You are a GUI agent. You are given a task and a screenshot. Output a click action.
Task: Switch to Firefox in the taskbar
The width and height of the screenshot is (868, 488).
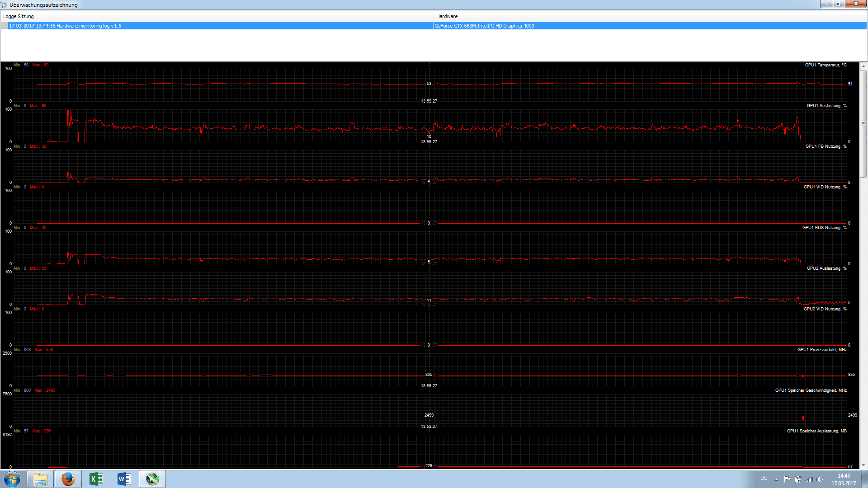(68, 479)
